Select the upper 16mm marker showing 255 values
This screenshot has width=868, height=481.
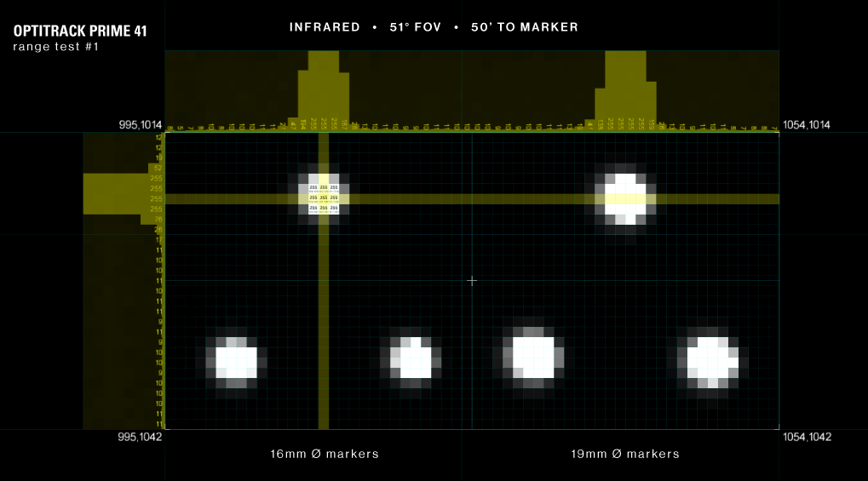[323, 198]
